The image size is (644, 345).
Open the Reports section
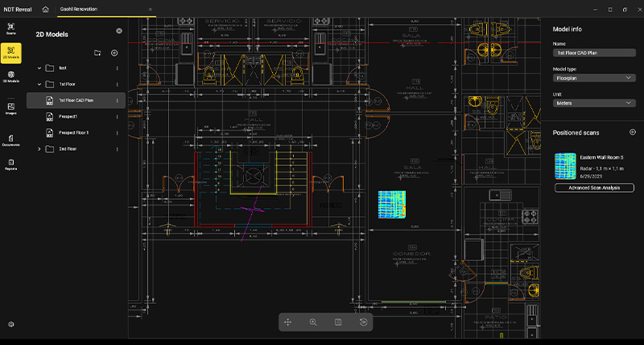tap(11, 164)
